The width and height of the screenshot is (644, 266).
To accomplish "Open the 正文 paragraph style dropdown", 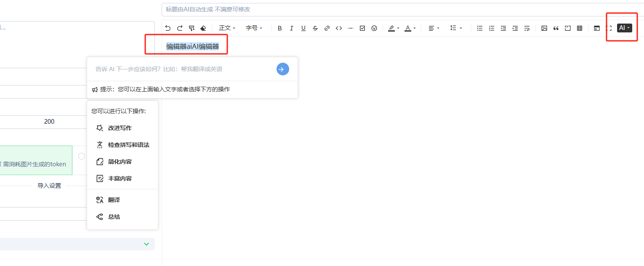I will (227, 28).
